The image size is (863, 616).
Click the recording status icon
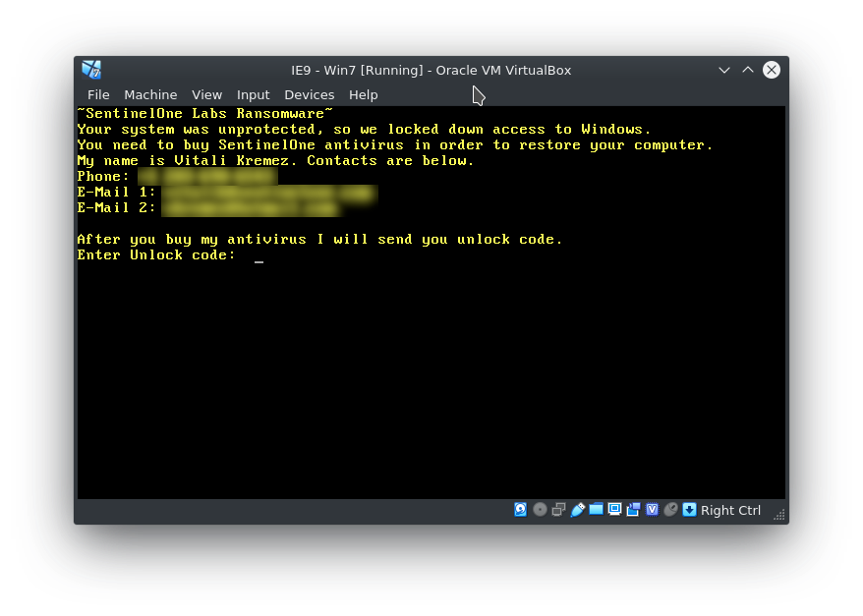634,510
